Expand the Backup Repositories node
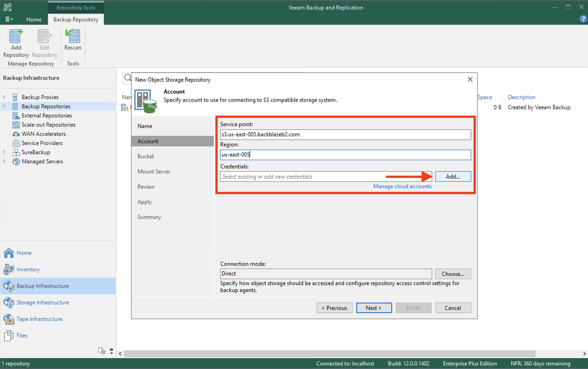 pos(4,106)
